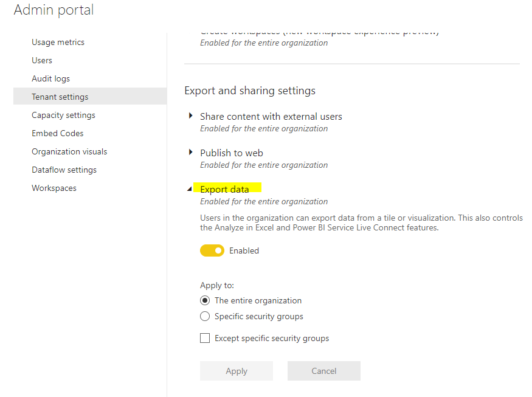Click the Apply to: label
This screenshot has height=397, width=532.
(x=217, y=285)
